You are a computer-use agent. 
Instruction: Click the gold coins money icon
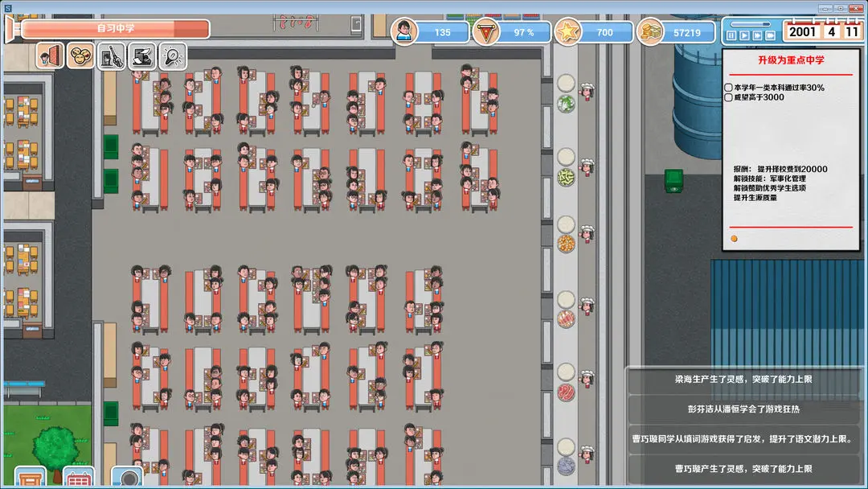click(x=651, y=32)
